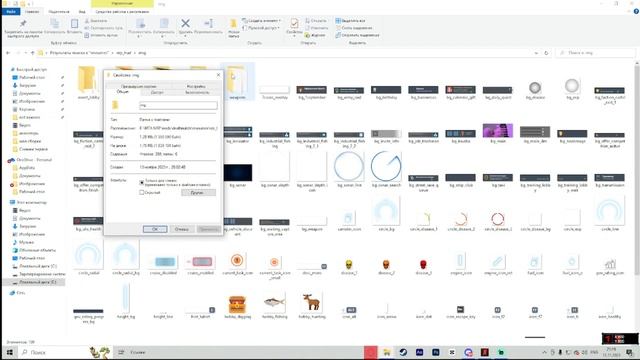Viewport: 640px width, 360px height.
Task: Expand OneDrive in navigation pane
Action: 31,160
